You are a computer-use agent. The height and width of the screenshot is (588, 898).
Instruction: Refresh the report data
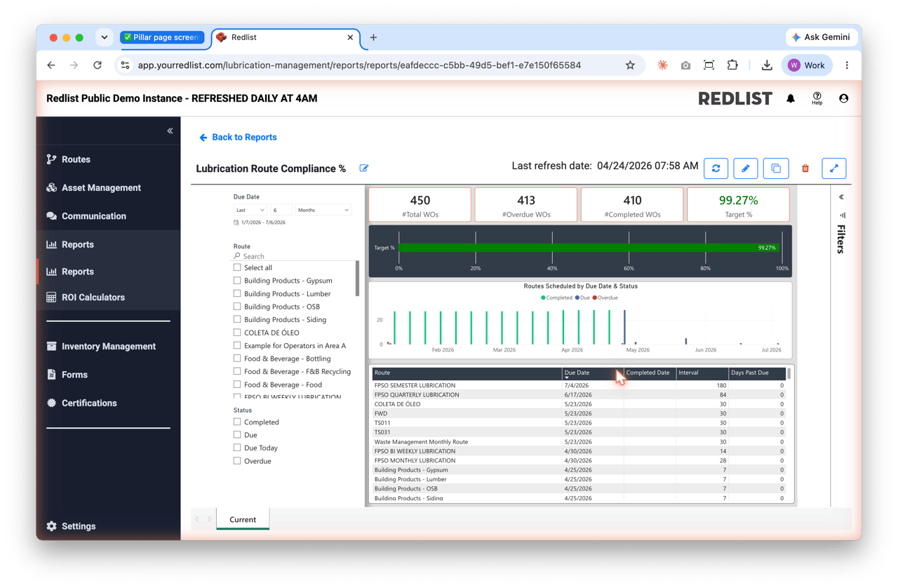(716, 168)
